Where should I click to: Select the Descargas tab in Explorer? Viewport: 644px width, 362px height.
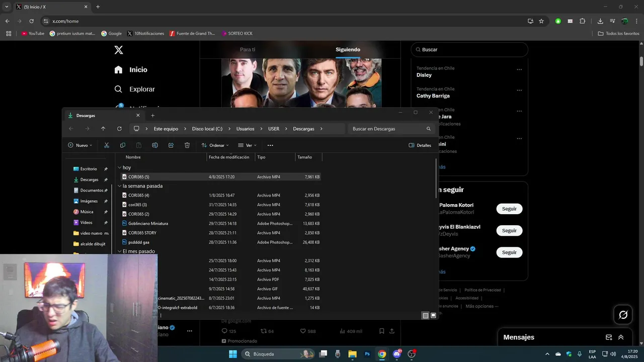pyautogui.click(x=104, y=116)
